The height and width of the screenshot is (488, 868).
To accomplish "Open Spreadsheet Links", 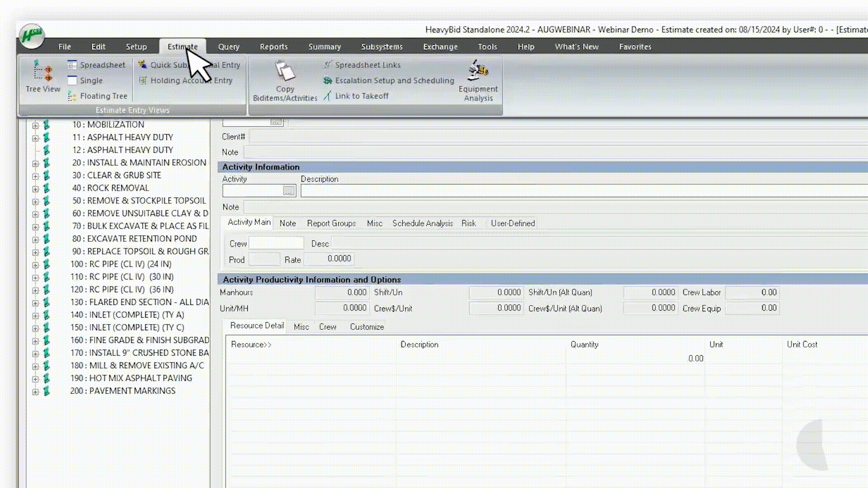I will pos(362,65).
